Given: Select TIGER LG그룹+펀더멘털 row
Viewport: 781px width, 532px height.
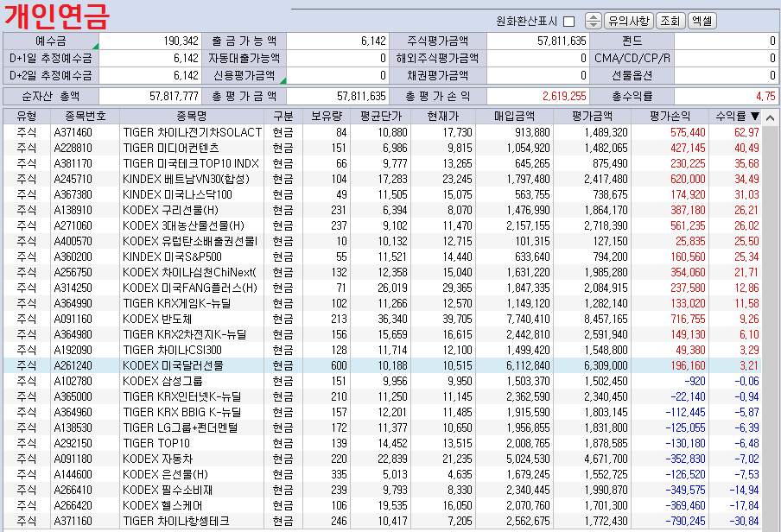Looking at the screenshot, I should (x=383, y=427).
